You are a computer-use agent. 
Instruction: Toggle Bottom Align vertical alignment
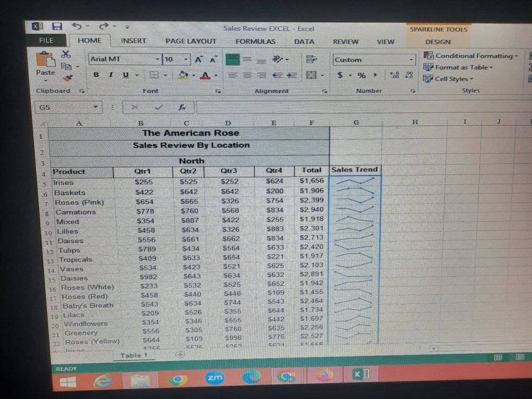261,61
